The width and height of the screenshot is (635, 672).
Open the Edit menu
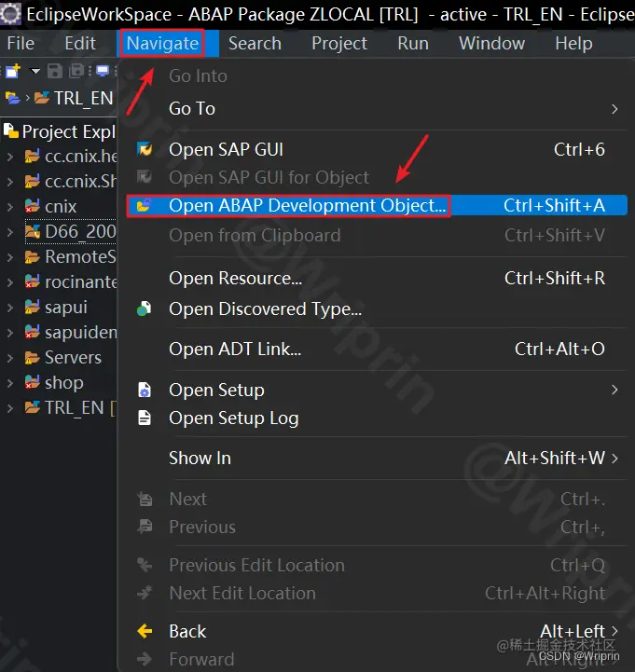[x=80, y=43]
